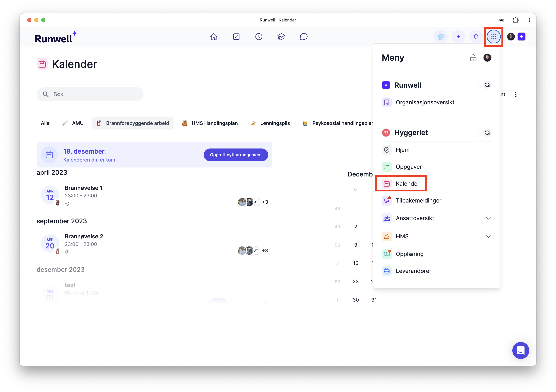
Task: Click the location pin under Brannøvelse 2
Action: click(x=67, y=252)
